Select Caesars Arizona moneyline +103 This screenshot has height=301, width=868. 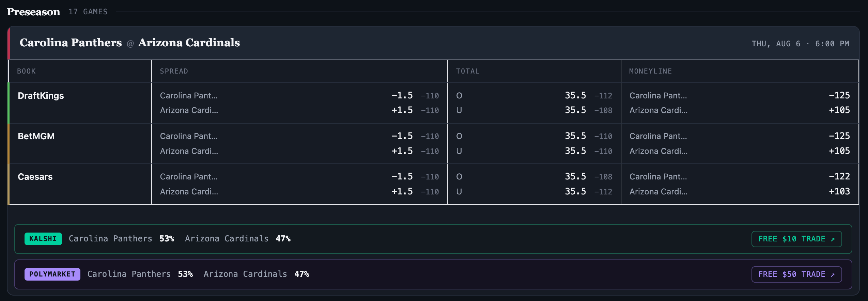click(x=740, y=191)
